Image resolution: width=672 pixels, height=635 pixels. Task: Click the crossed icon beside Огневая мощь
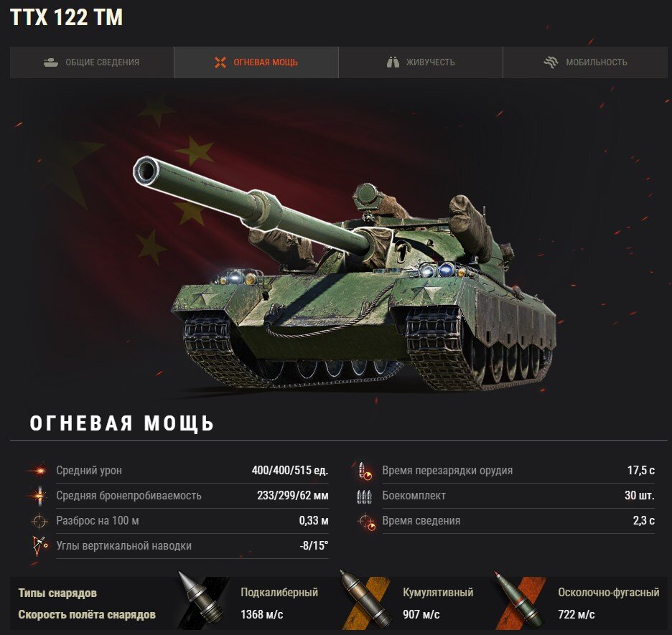click(220, 62)
